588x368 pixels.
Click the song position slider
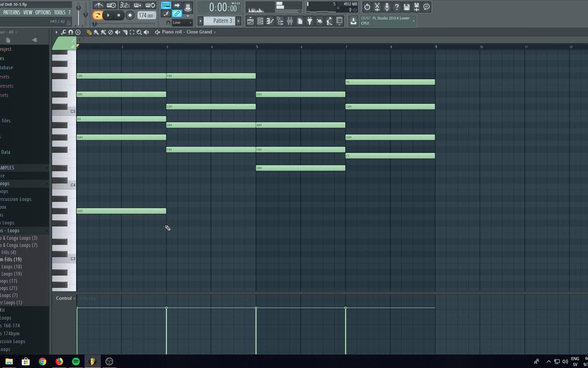(x=124, y=24)
